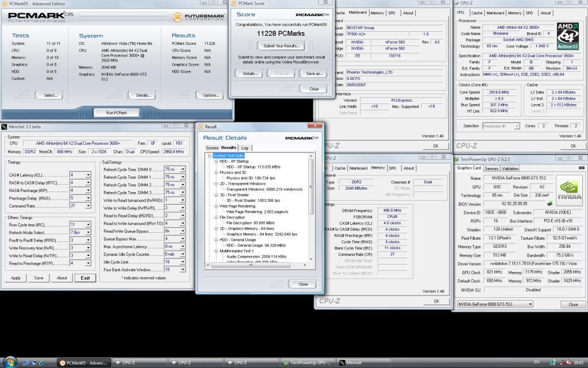Image resolution: width=588 pixels, height=368 pixels.
Task: Click Show Desktop quick launch icon
Action: coord(25,363)
